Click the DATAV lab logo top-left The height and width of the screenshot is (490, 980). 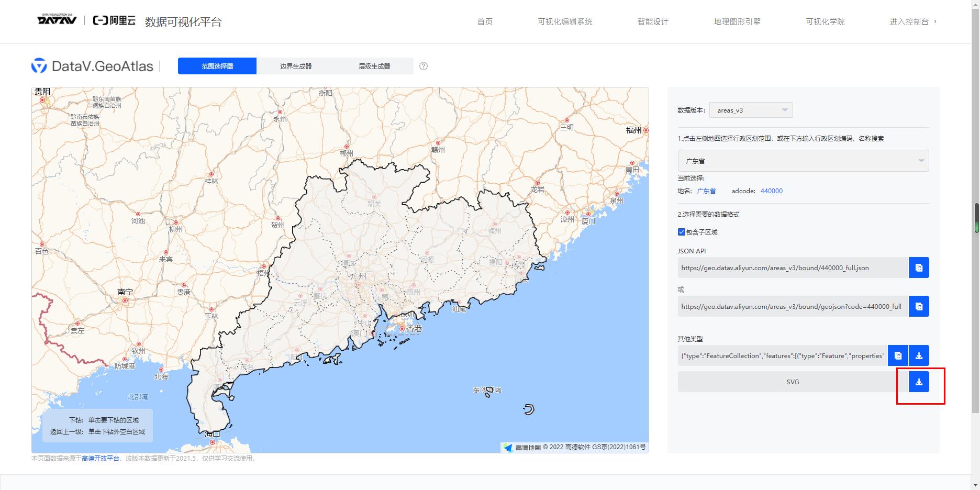(57, 21)
